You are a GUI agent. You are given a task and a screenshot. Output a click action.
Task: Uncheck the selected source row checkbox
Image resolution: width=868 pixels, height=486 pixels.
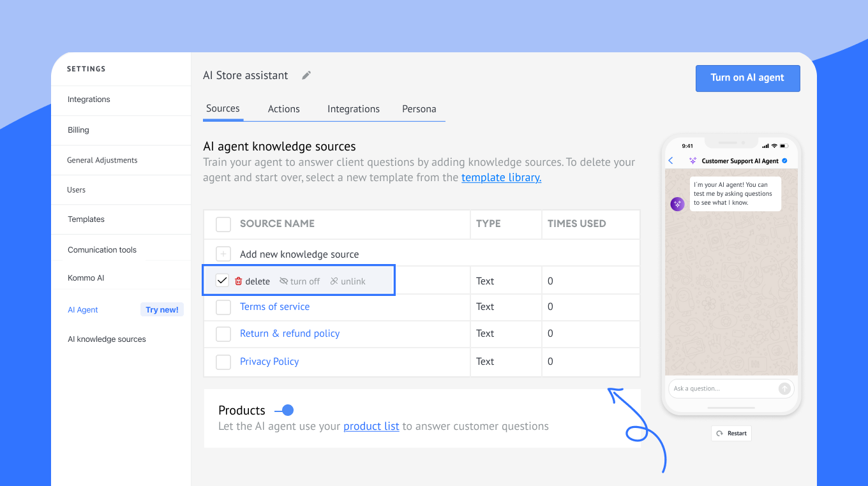point(222,281)
